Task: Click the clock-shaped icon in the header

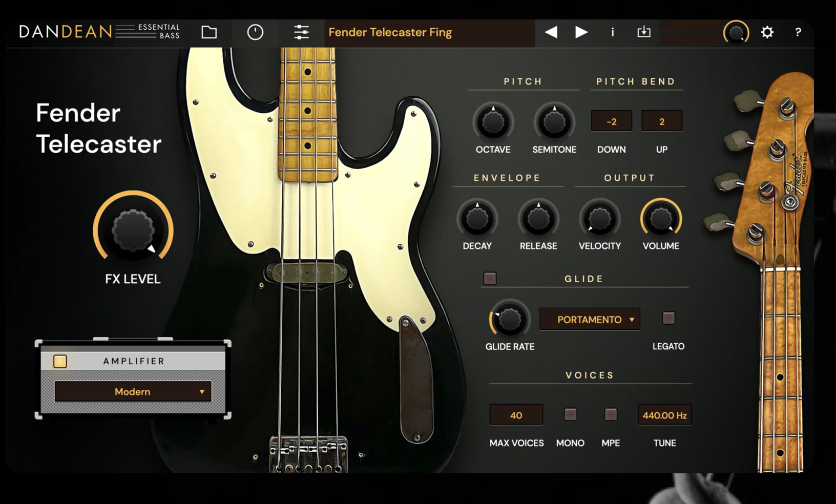Action: pos(255,32)
